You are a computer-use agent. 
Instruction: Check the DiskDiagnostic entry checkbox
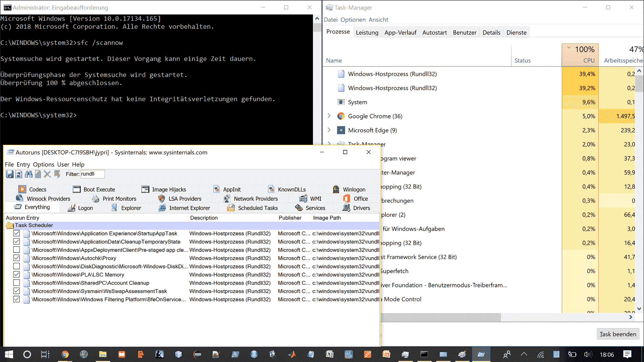click(x=16, y=266)
